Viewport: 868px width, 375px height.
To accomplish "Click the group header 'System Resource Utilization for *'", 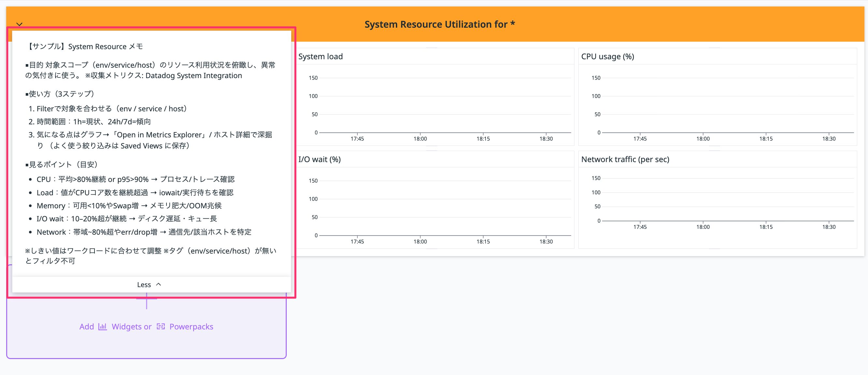I will pos(440,24).
